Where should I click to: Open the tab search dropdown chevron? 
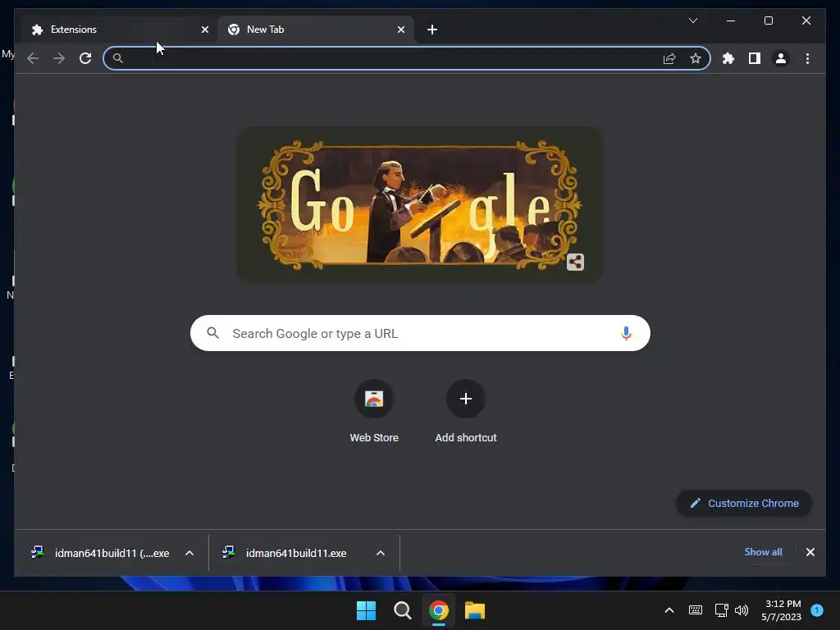pos(692,21)
